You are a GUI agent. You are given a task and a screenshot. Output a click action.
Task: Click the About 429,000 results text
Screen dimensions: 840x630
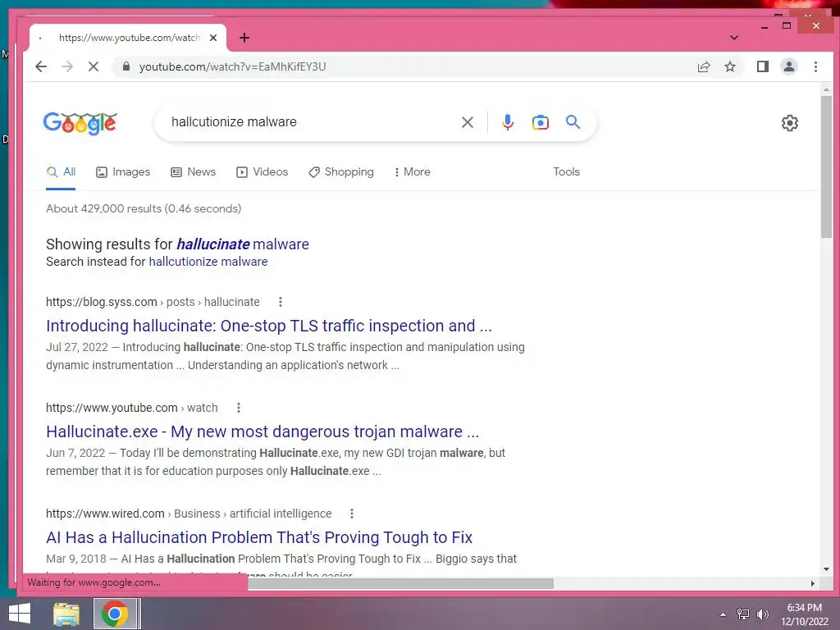coord(144,208)
